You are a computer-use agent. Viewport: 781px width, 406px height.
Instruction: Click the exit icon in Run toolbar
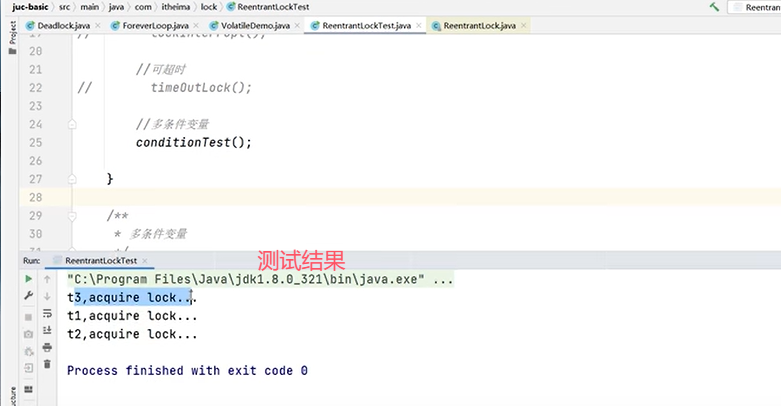click(28, 368)
